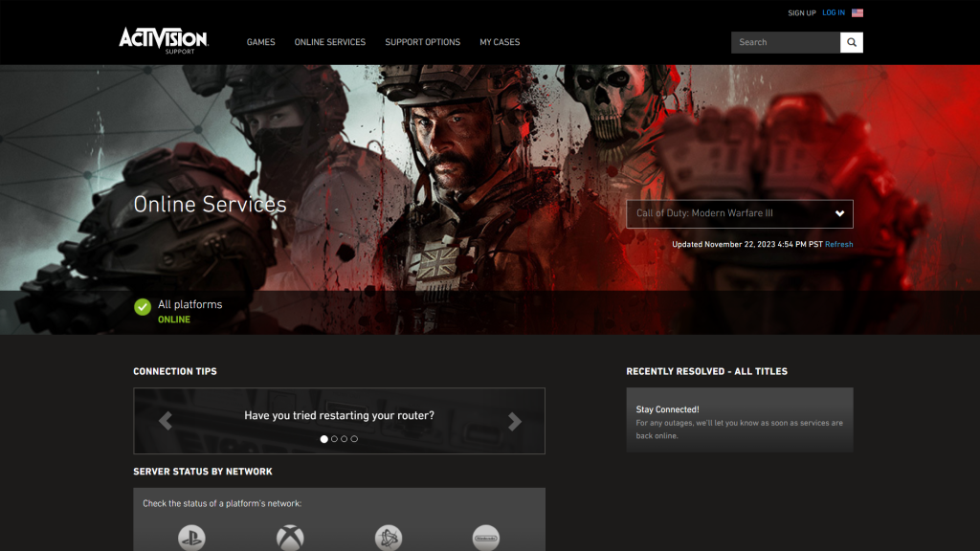The image size is (980, 551).
Task: Open the GAMES menu
Action: (x=260, y=42)
